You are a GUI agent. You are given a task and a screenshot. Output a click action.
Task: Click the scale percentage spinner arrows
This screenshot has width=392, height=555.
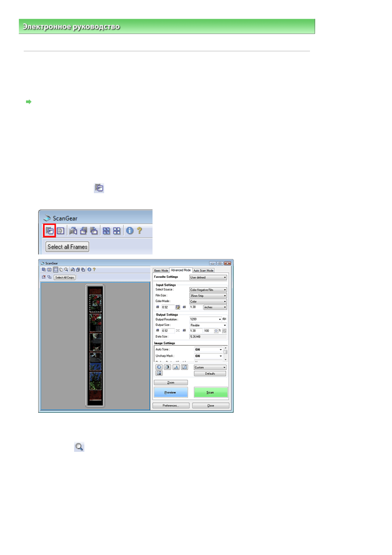(x=216, y=331)
